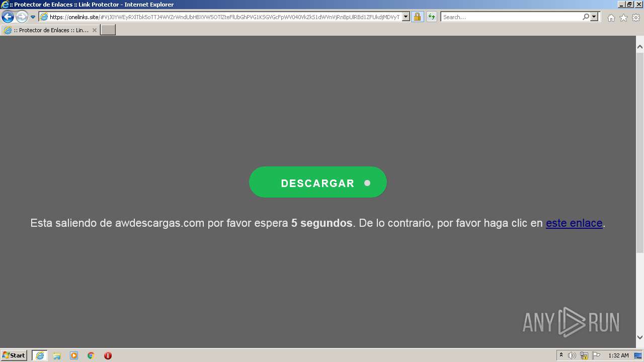Open the red Opera taskbar icon
Screen dimensions: 644x362
tap(108, 355)
